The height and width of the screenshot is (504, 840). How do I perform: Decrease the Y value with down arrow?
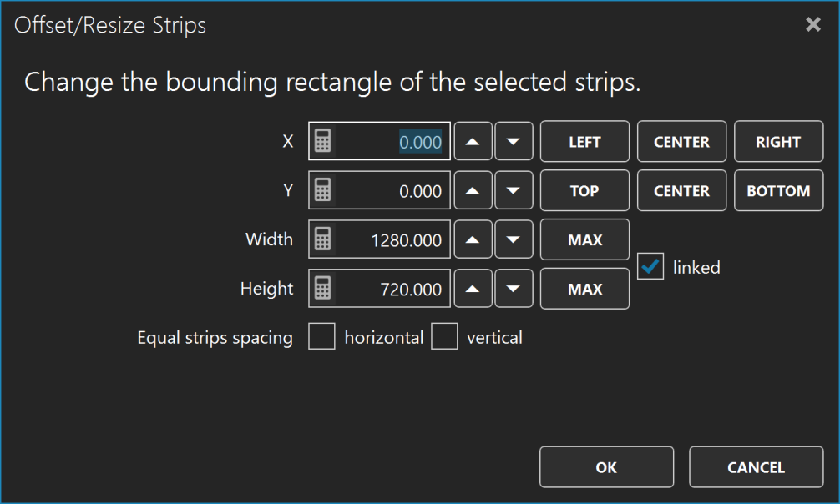pos(514,190)
